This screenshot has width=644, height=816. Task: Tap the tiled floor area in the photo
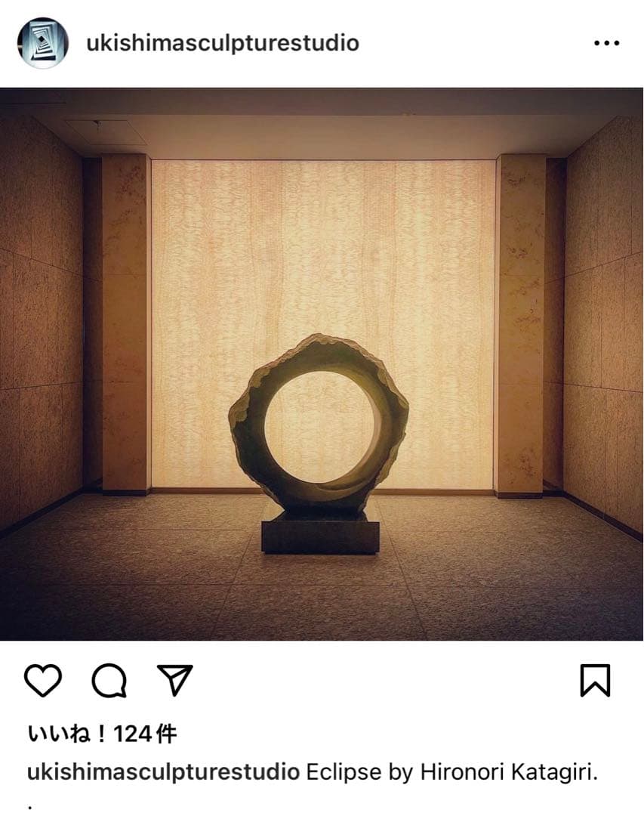[x=322, y=583]
